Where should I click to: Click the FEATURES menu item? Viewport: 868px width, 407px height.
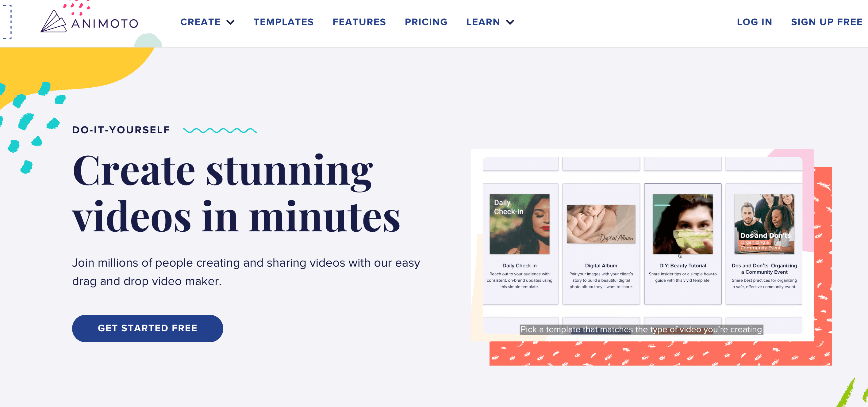(359, 22)
